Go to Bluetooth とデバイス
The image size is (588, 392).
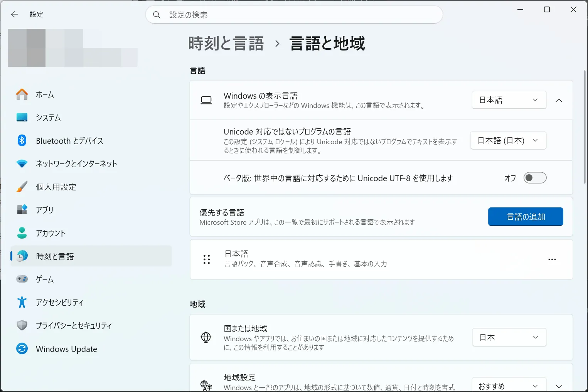click(91, 141)
